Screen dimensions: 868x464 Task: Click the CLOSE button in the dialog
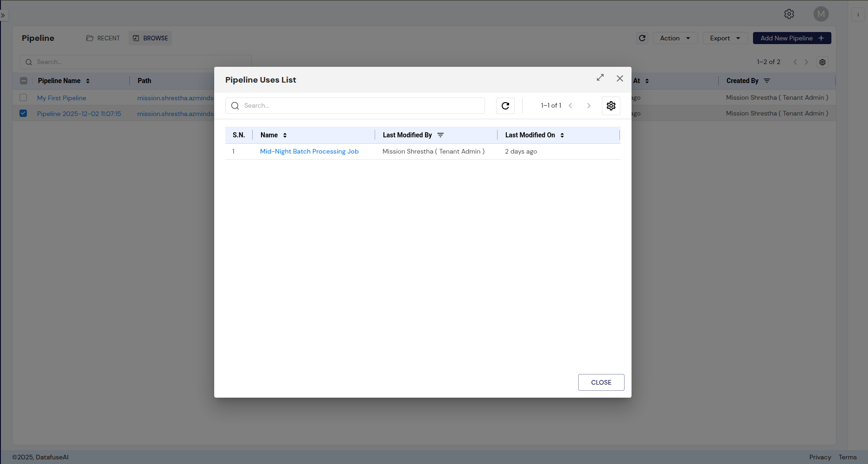pos(601,382)
